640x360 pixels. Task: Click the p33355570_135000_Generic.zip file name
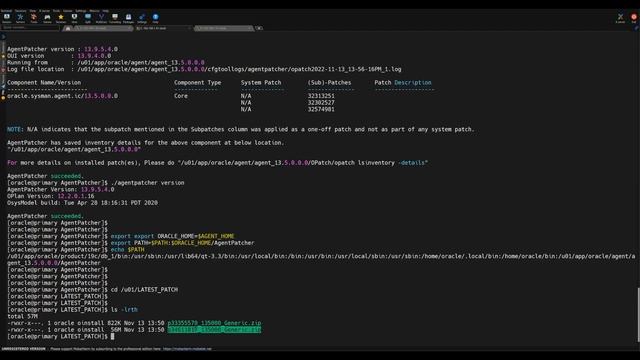[x=214, y=323]
